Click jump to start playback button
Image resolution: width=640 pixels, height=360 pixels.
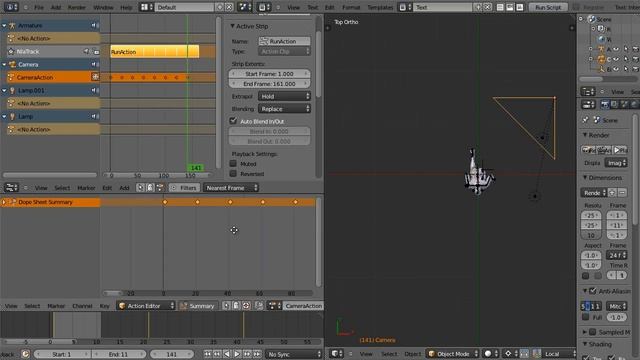click(208, 354)
